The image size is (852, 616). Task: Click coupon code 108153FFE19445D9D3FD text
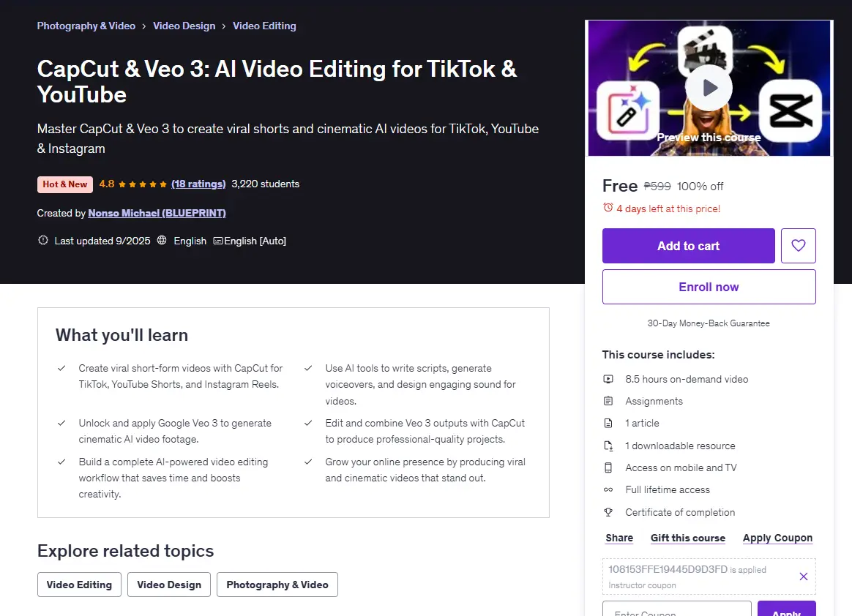[x=668, y=569]
